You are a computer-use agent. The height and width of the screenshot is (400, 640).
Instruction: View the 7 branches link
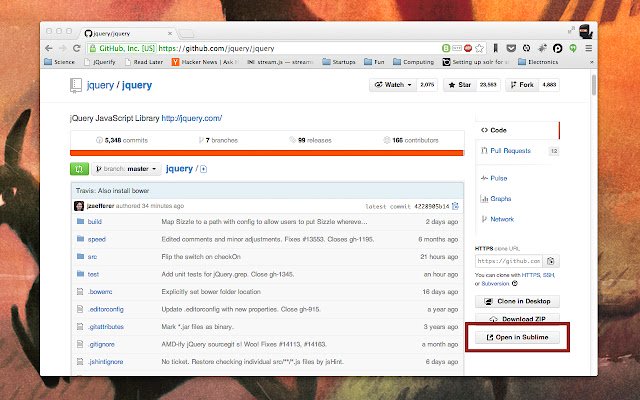218,140
